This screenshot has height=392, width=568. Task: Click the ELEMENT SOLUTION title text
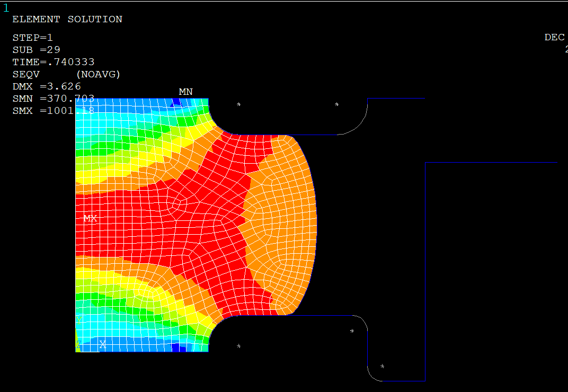[67, 19]
